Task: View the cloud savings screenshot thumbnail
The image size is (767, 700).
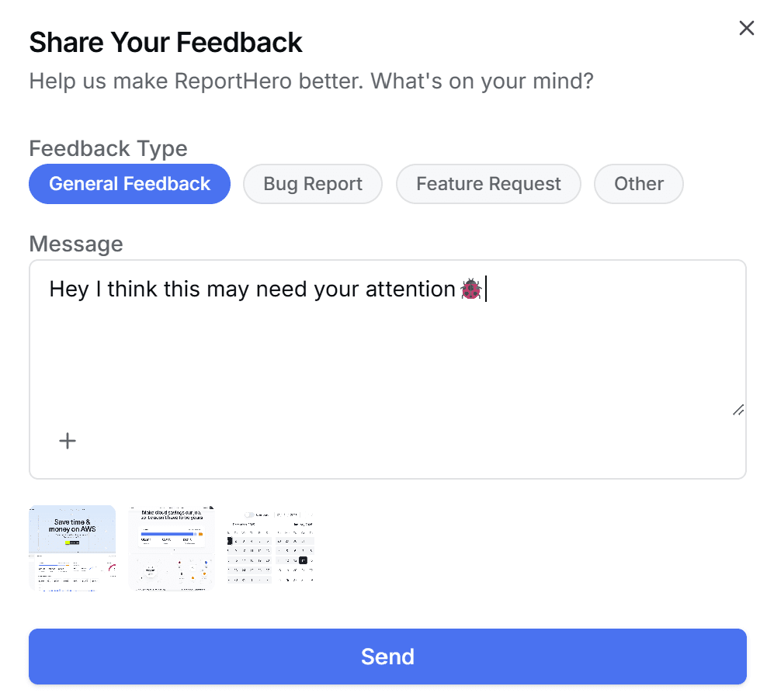Action: click(171, 547)
